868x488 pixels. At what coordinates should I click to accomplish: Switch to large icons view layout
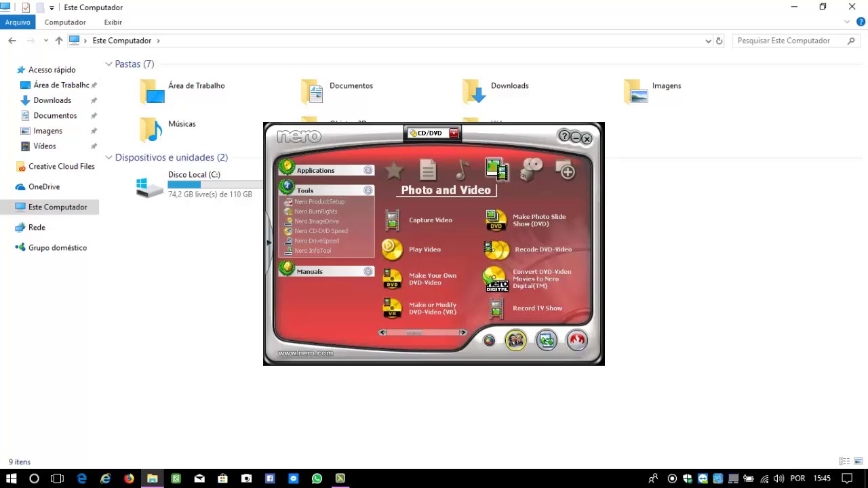(859, 462)
